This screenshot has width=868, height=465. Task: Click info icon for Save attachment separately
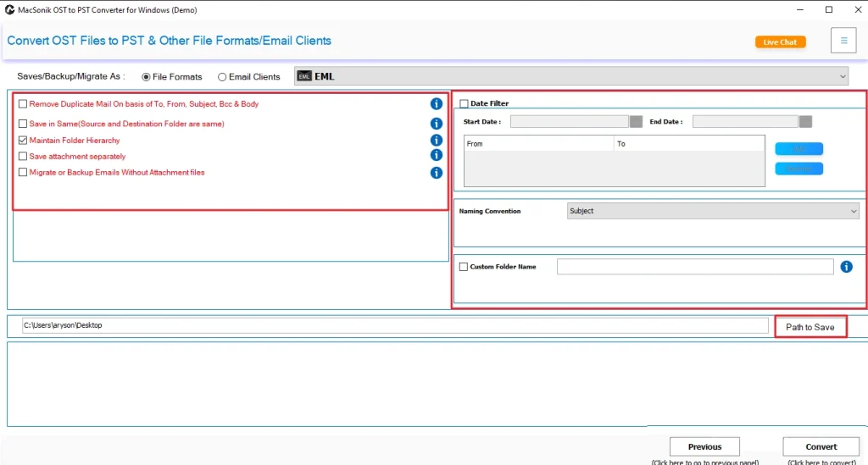coord(437,156)
